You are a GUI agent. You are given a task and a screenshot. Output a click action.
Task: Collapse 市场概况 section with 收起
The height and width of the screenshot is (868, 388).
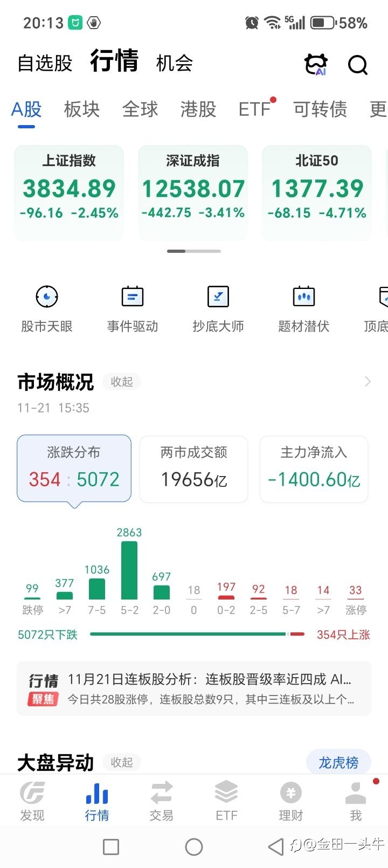point(122,382)
